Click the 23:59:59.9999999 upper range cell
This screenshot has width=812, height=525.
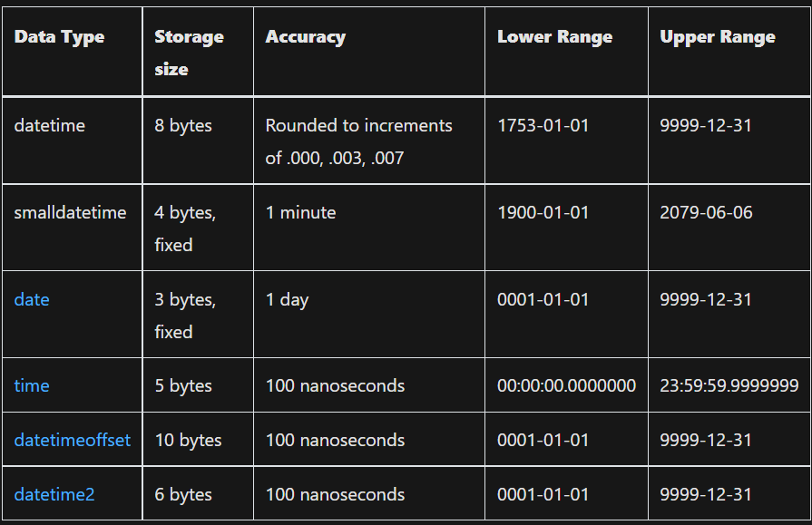pos(729,385)
